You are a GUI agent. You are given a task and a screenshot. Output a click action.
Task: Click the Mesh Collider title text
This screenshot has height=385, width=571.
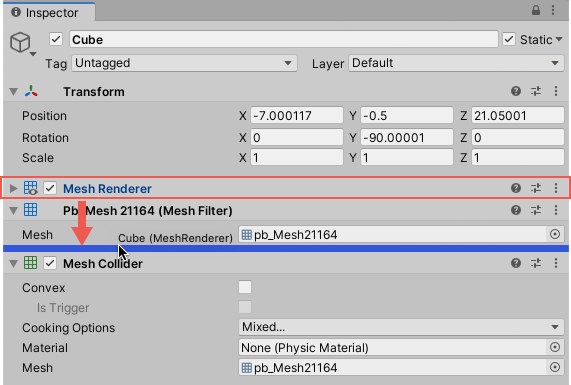pos(103,263)
